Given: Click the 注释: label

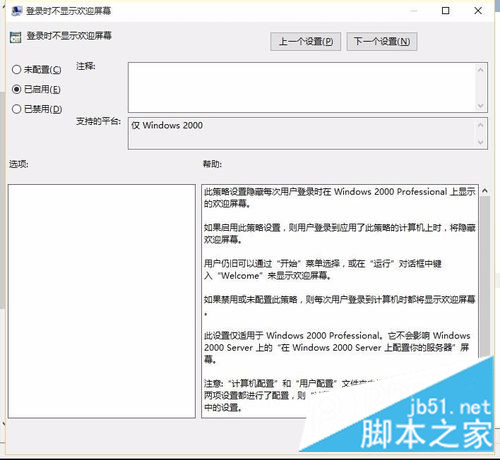Looking at the screenshot, I should (x=86, y=66).
